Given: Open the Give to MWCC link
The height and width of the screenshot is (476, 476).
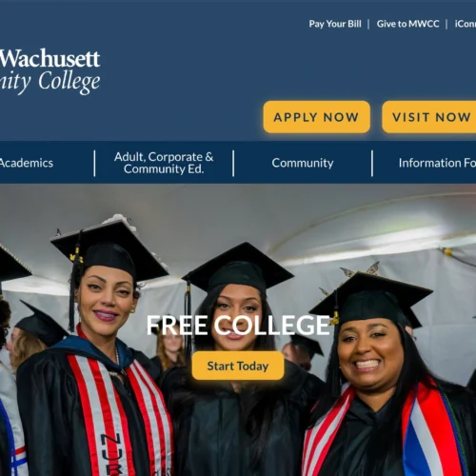Looking at the screenshot, I should coord(407,24).
